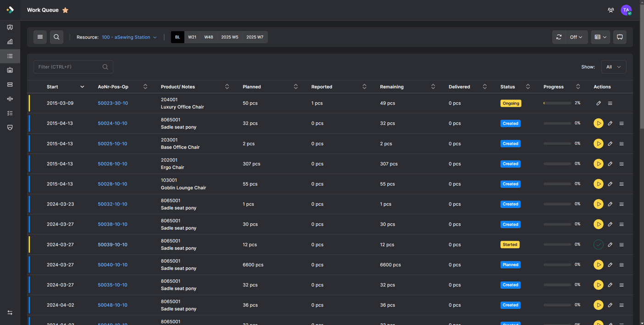The width and height of the screenshot is (644, 325).
Task: Edit order 50023-30-10 with the pencil icon
Action: pos(598,103)
